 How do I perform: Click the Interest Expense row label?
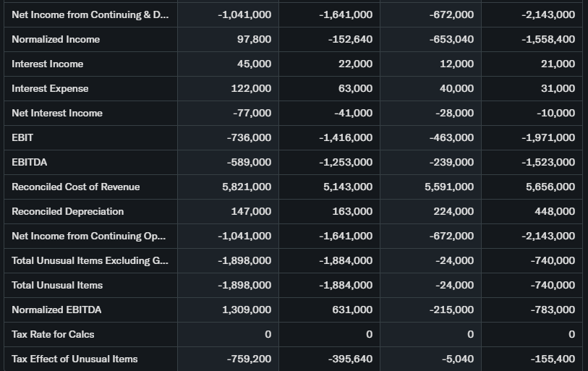point(50,88)
